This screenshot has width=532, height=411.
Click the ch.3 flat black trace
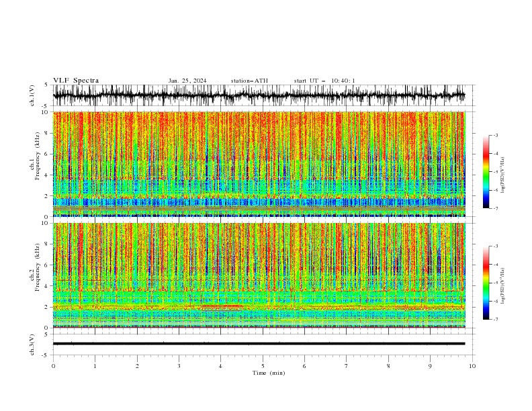259,344
